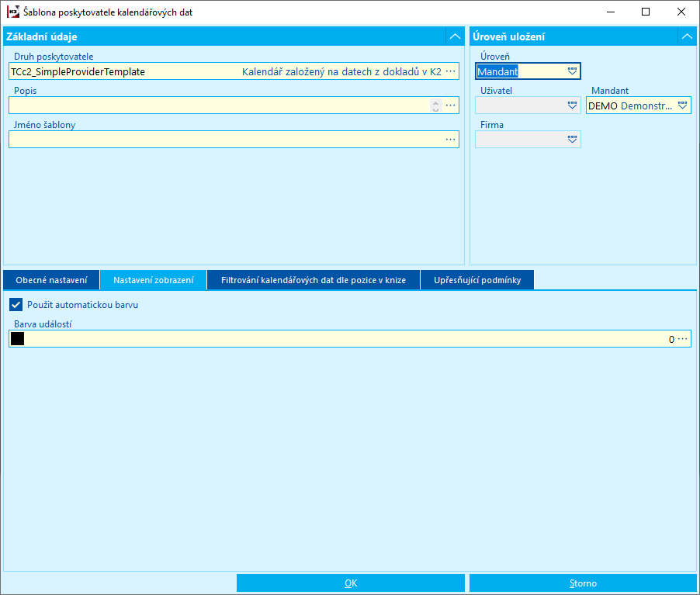
Task: Click the Základní údaje header title
Action: [x=41, y=36]
